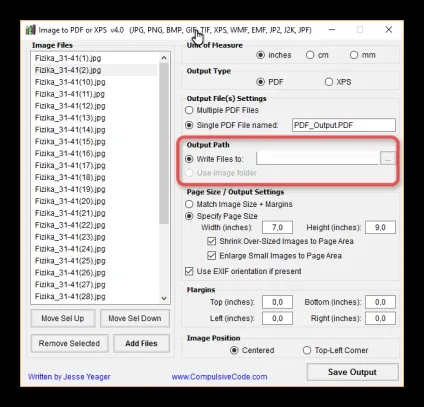
Task: Switch output type to XPS
Action: 329,82
